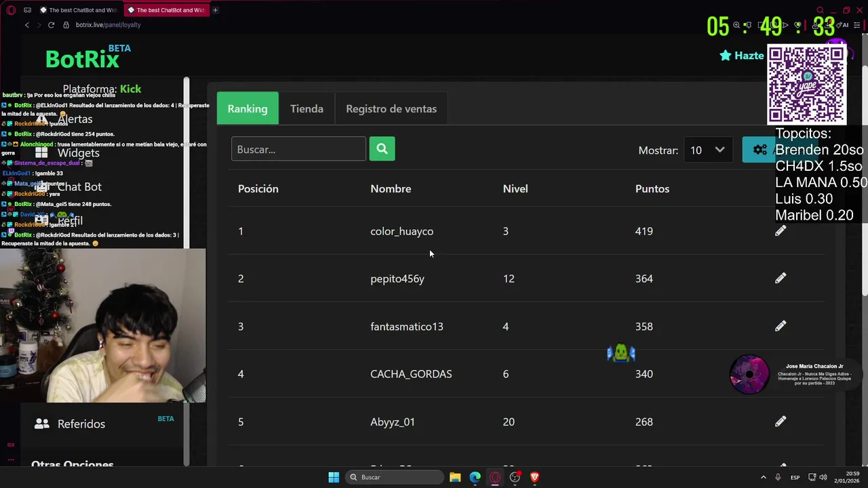The width and height of the screenshot is (868, 488).
Task: Click the ESP language indicator
Action: tap(795, 477)
